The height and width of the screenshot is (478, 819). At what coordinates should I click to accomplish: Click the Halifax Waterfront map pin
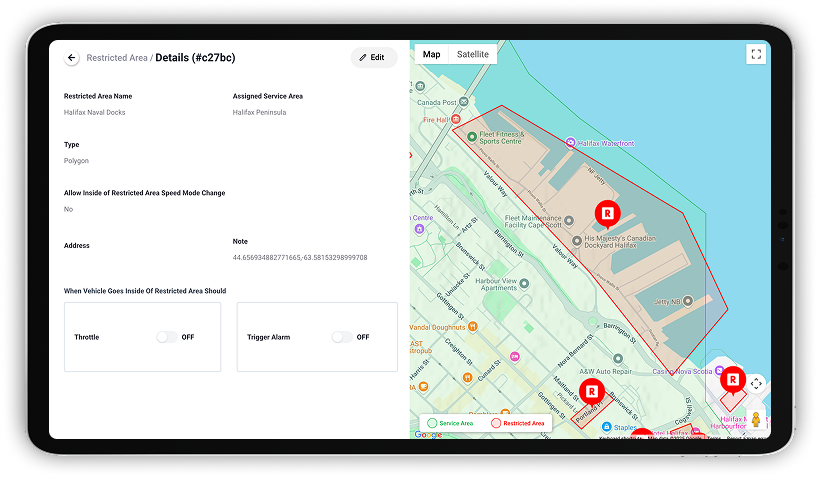(x=570, y=142)
